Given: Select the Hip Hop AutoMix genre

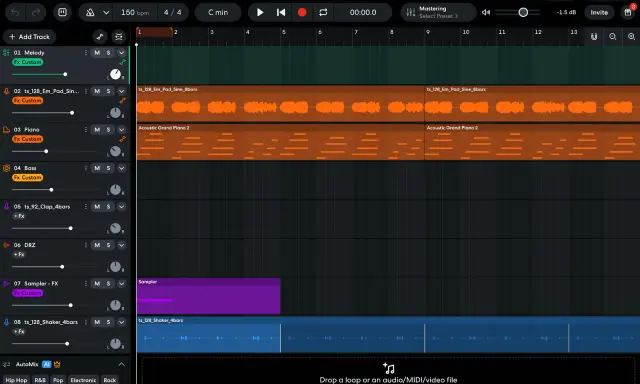Looking at the screenshot, I should [16, 380].
